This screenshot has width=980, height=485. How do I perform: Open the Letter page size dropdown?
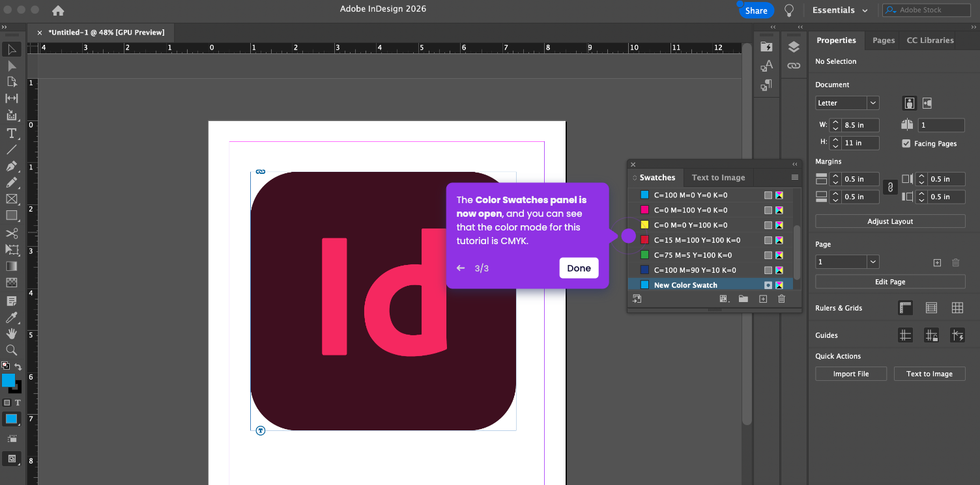[872, 103]
